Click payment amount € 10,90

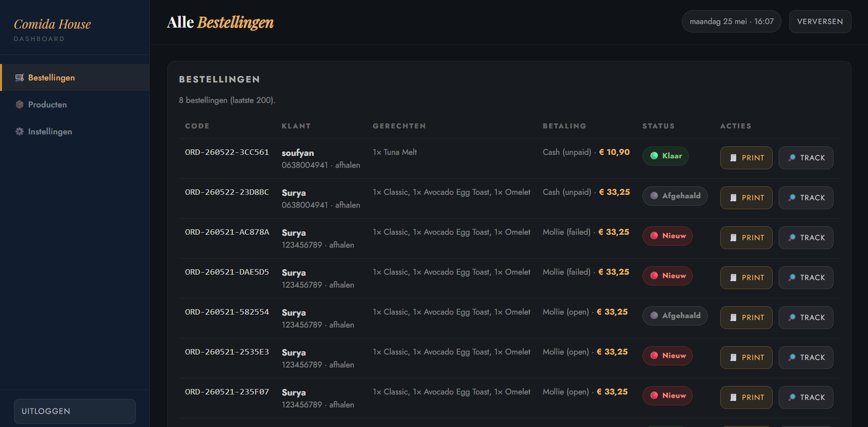pos(614,152)
